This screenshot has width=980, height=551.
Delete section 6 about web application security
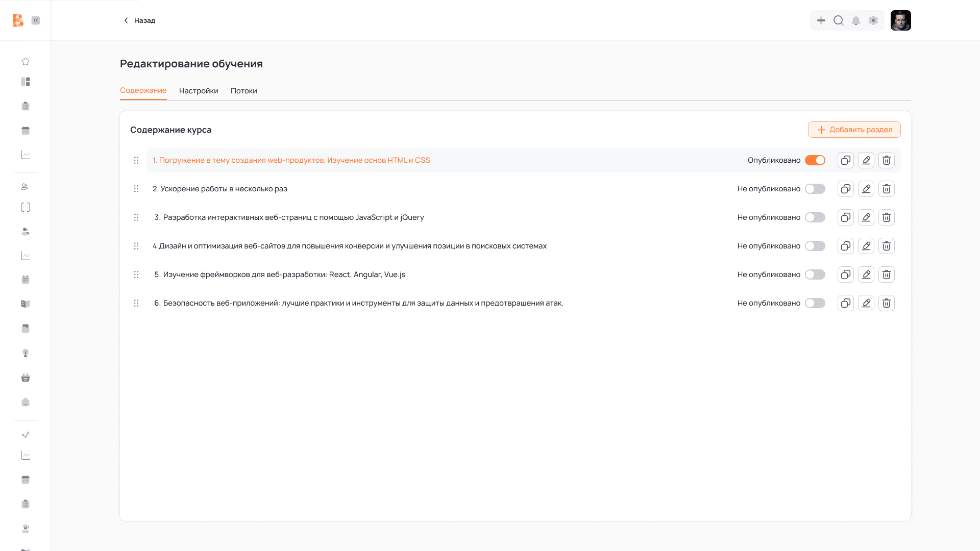887,303
